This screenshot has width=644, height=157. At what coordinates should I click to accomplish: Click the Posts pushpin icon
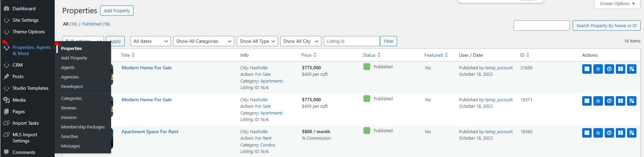6,76
